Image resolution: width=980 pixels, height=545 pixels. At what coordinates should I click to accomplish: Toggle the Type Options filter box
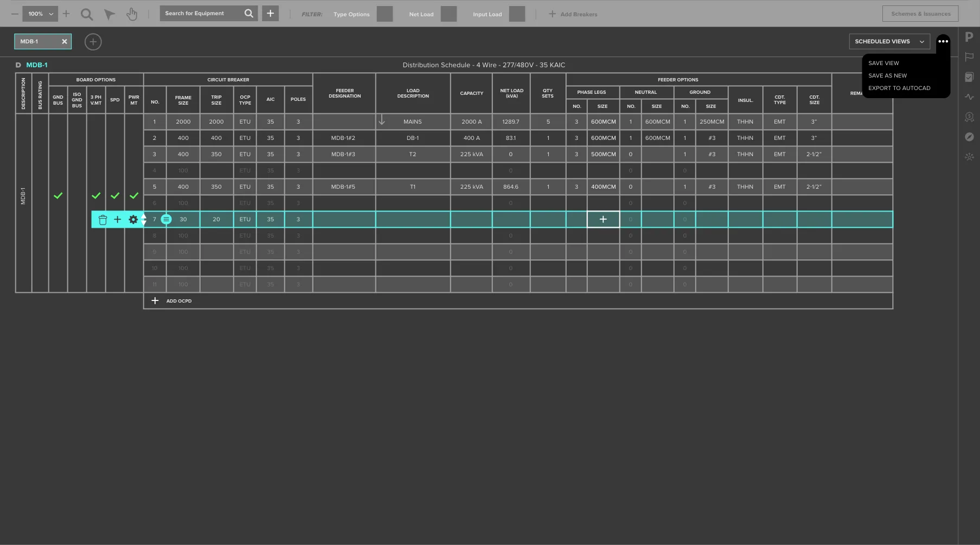coord(385,14)
